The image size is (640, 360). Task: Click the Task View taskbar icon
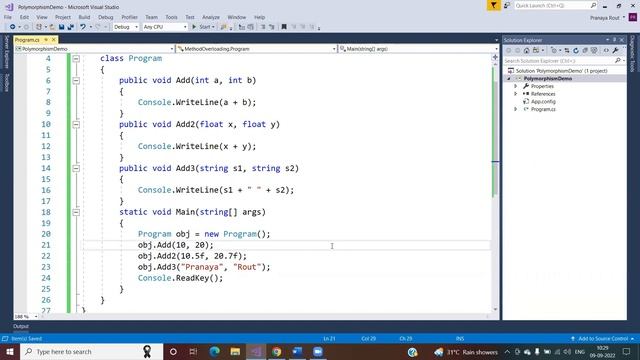tap(193, 351)
